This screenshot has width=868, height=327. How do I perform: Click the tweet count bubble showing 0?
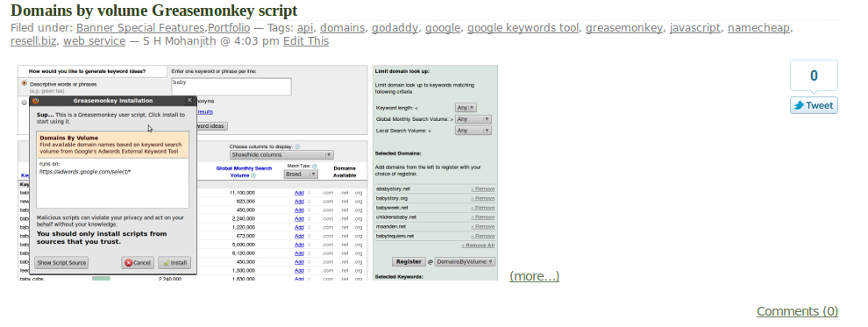point(814,75)
